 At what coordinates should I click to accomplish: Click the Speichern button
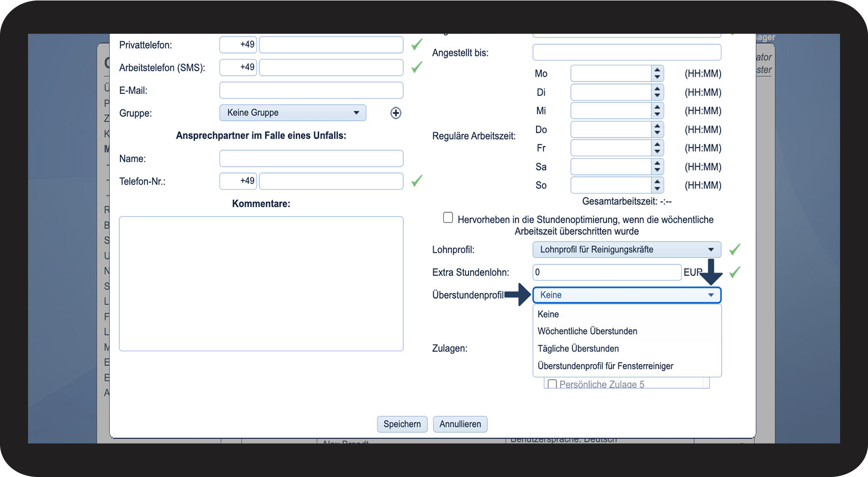pos(402,424)
